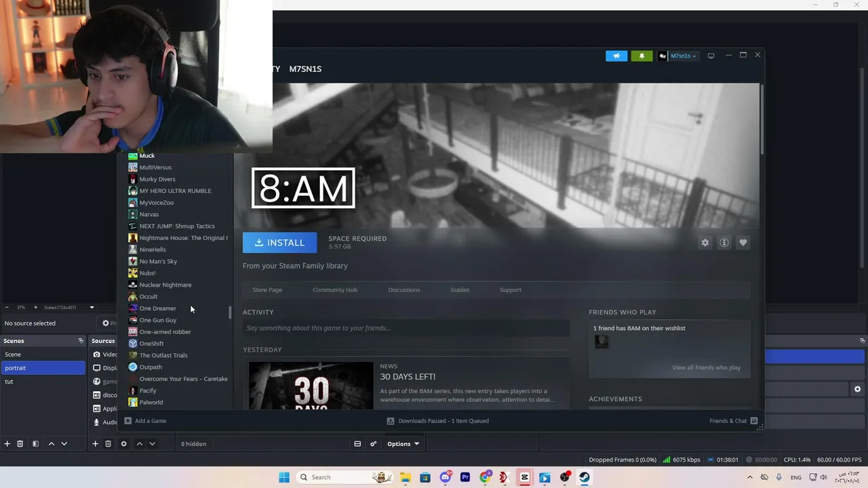868x488 pixels.
Task: Open friend avatar in Friends Who Play
Action: 601,342
